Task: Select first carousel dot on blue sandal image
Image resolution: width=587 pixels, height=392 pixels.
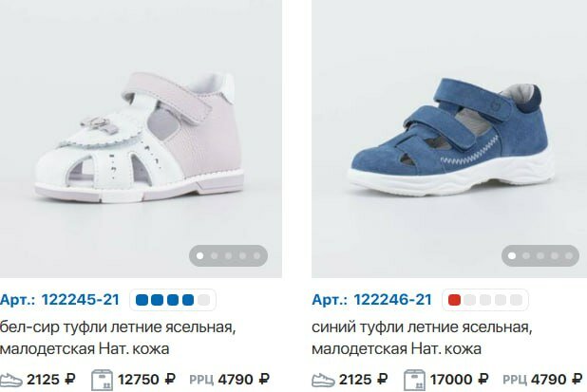Action: [x=512, y=256]
